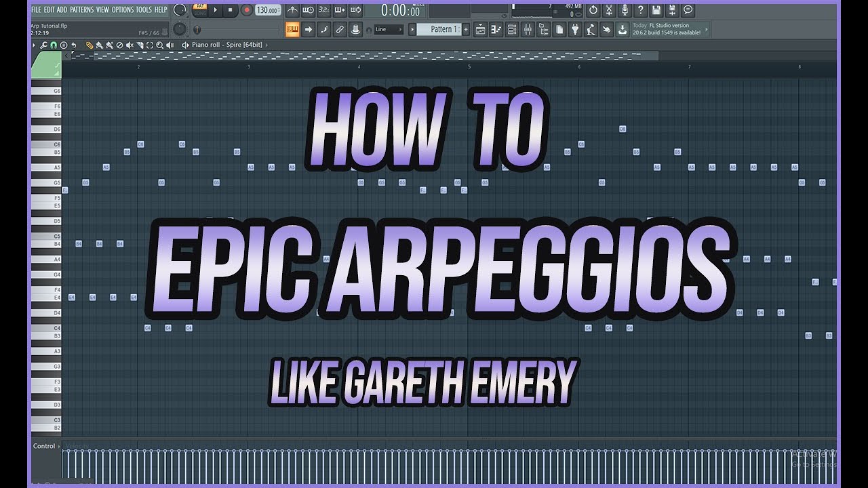Select the Draw pencil tool
Image resolution: width=868 pixels, height=488 pixels.
(x=89, y=45)
